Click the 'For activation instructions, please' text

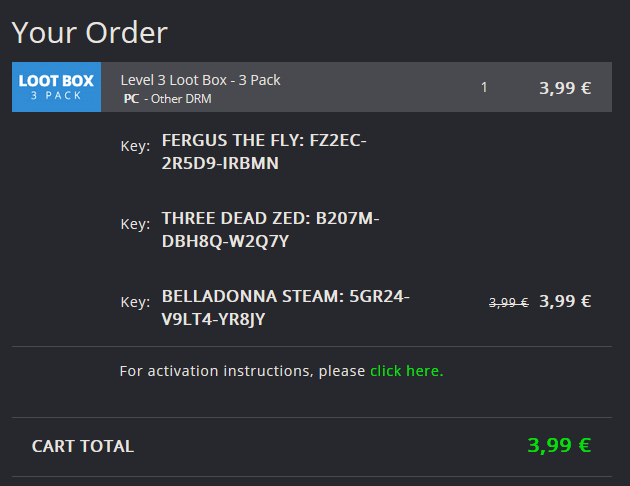[x=242, y=371]
